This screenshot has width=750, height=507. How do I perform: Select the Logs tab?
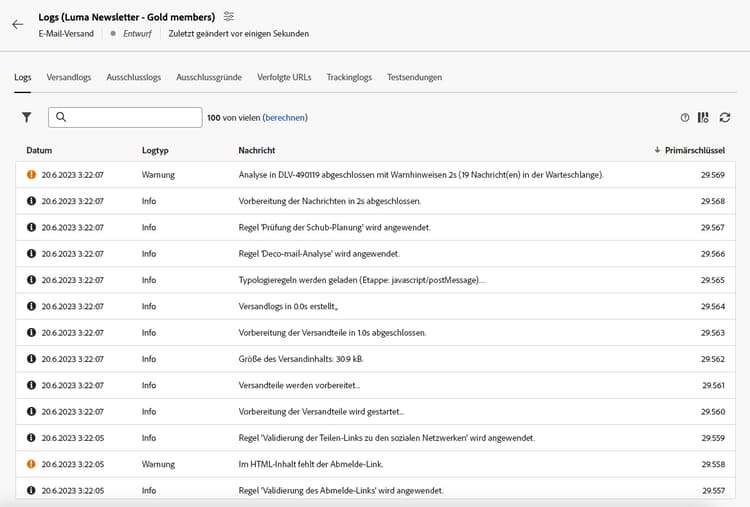[22, 77]
